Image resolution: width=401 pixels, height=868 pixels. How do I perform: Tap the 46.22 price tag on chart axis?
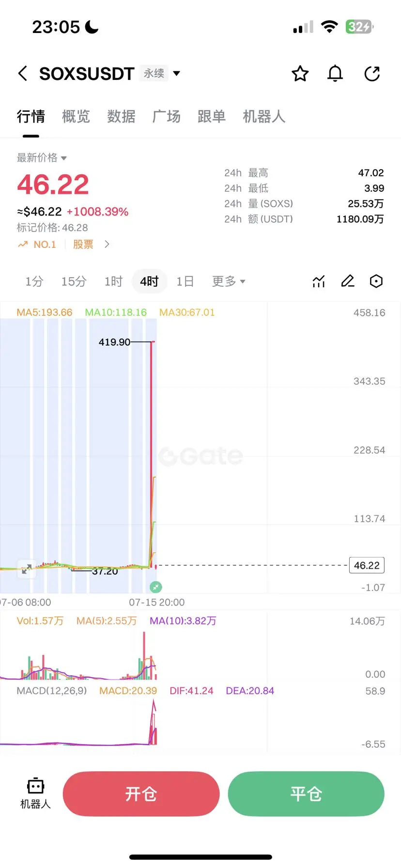pyautogui.click(x=367, y=565)
